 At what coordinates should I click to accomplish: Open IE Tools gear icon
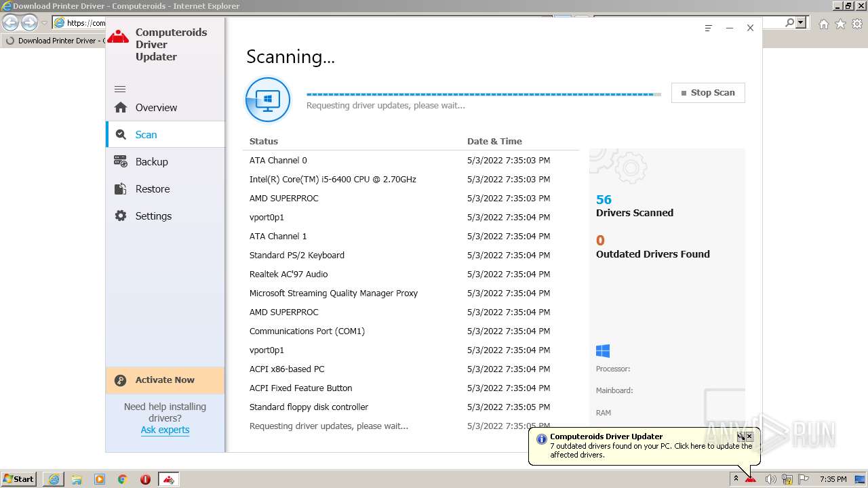click(857, 24)
